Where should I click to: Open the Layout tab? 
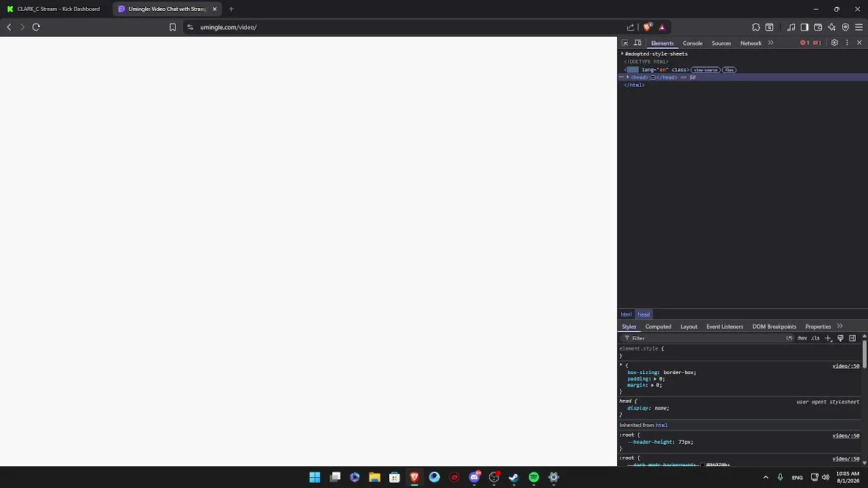[689, 327]
